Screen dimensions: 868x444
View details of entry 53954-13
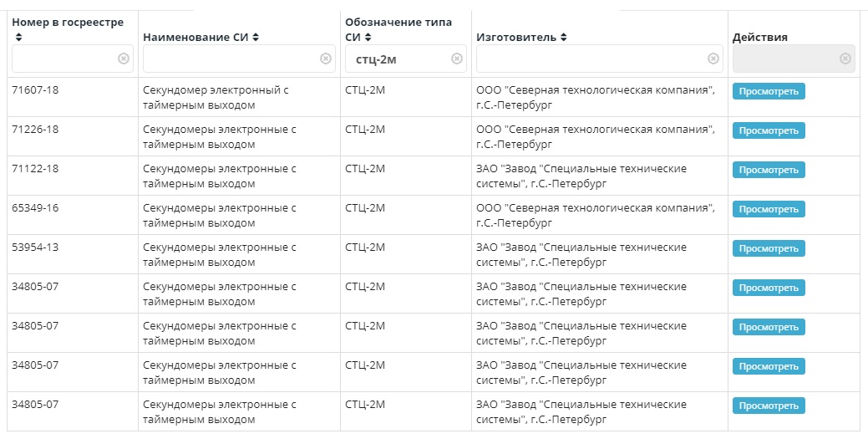coord(768,248)
